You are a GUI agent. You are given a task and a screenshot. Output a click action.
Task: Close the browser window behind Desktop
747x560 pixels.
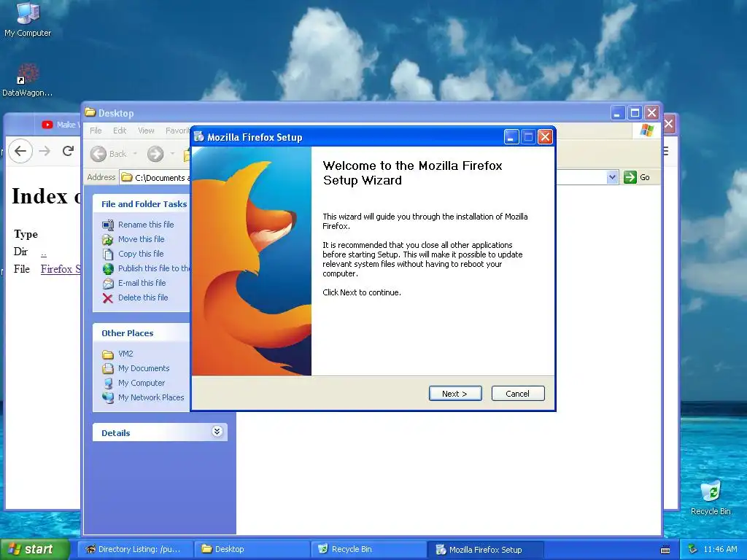pos(669,124)
